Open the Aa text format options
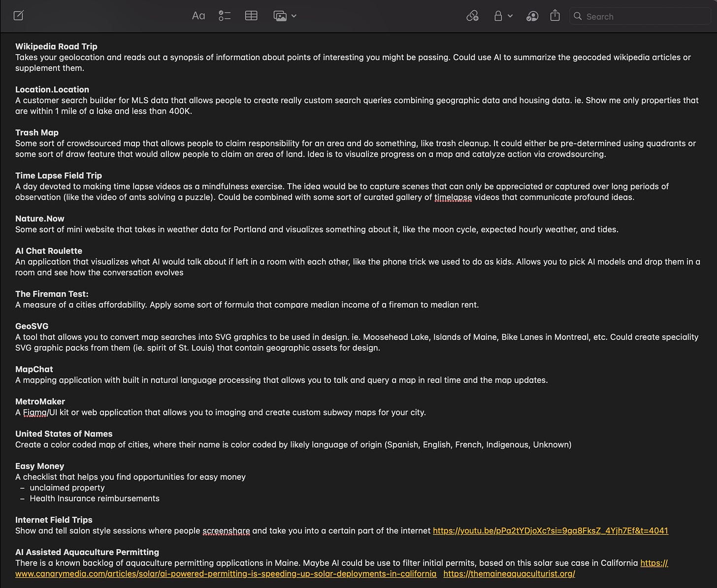Image resolution: width=717 pixels, height=588 pixels. click(x=198, y=16)
